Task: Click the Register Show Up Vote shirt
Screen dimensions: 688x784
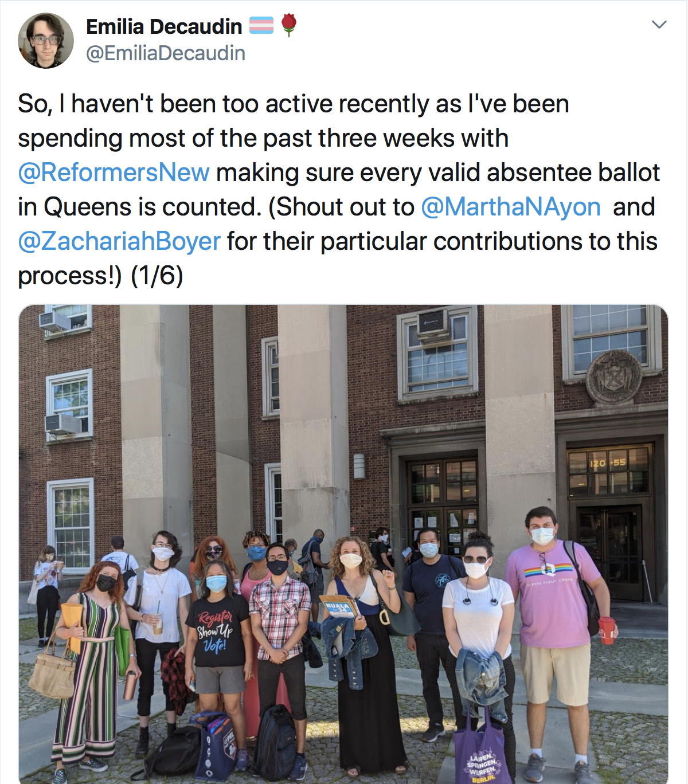Action: pos(216,630)
